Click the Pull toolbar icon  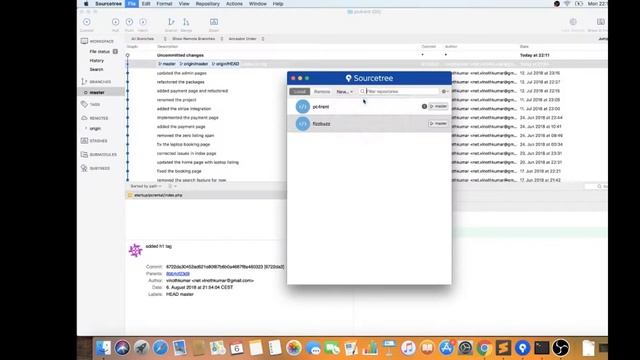click(116, 22)
